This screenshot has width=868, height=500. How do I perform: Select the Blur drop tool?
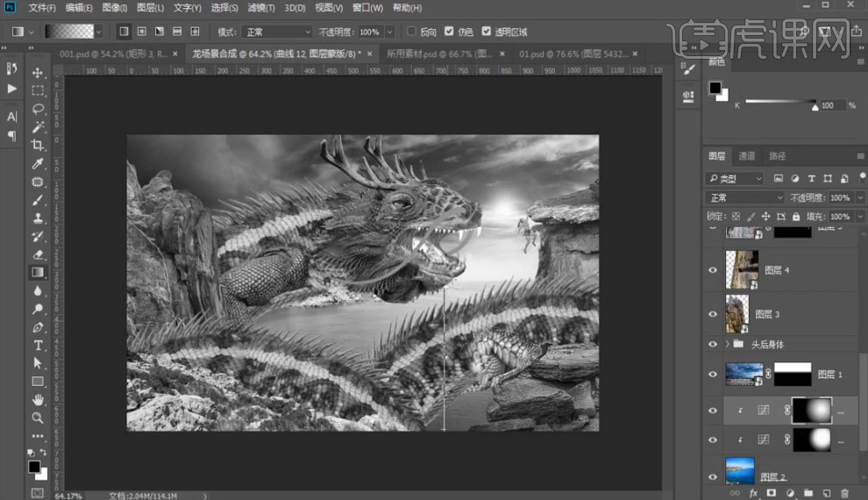(x=38, y=290)
